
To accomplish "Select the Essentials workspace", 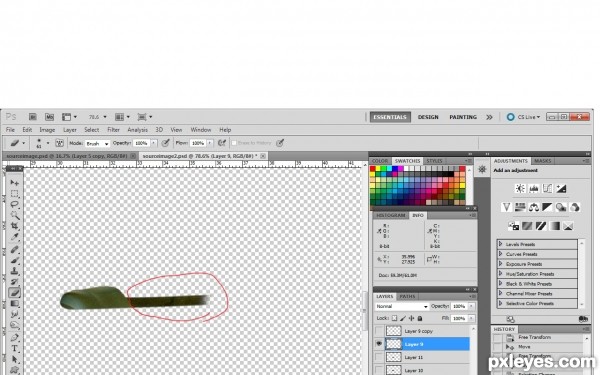I will 390,117.
